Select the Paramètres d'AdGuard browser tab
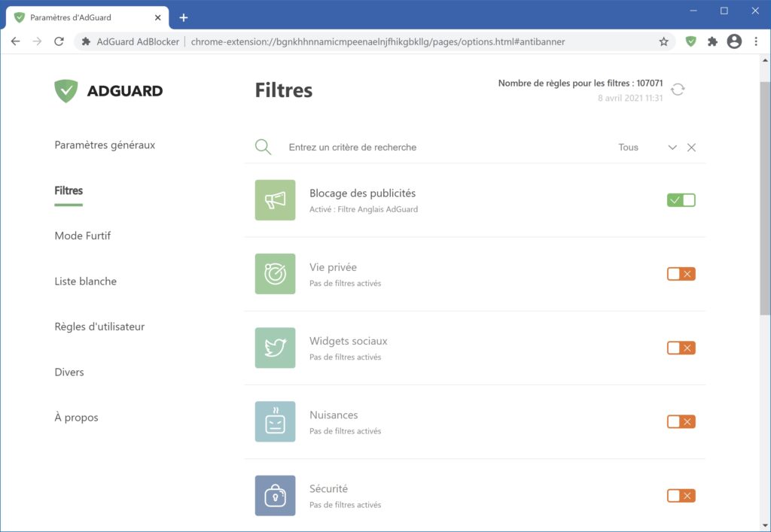Screen dimensions: 771x532 pos(87,18)
